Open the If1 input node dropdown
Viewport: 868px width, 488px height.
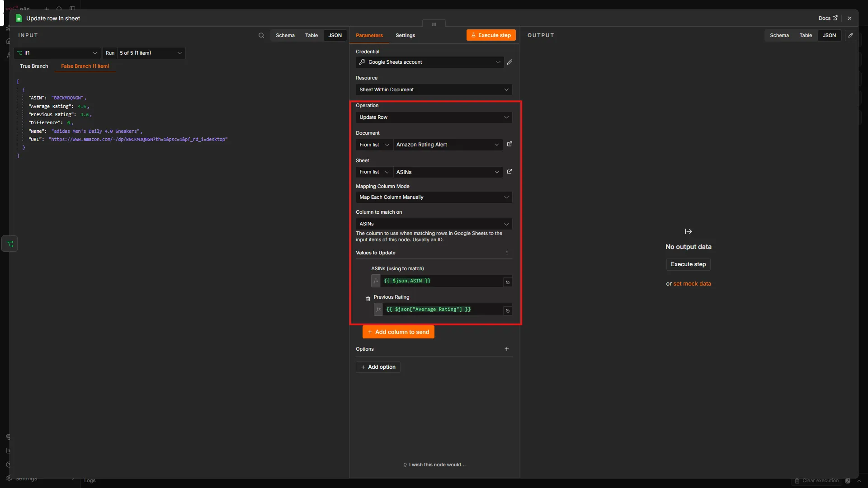pyautogui.click(x=57, y=53)
